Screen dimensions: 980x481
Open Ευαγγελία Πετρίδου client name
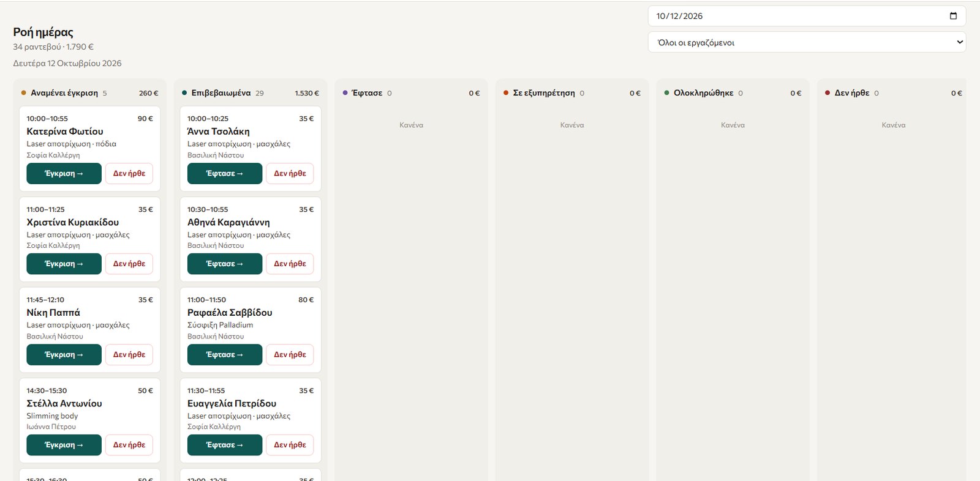pyautogui.click(x=232, y=403)
